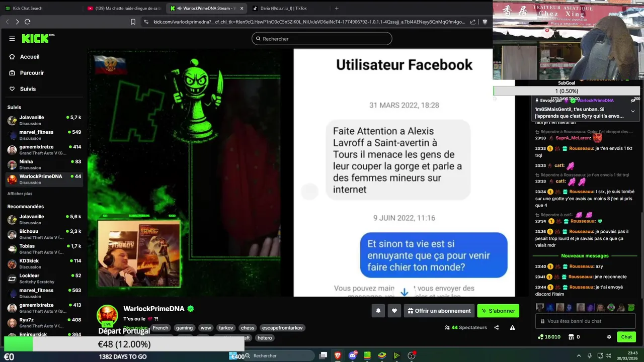The height and width of the screenshot is (362, 644).
Task: Open recommended channel Tobias
Action: pyautogui.click(x=44, y=249)
